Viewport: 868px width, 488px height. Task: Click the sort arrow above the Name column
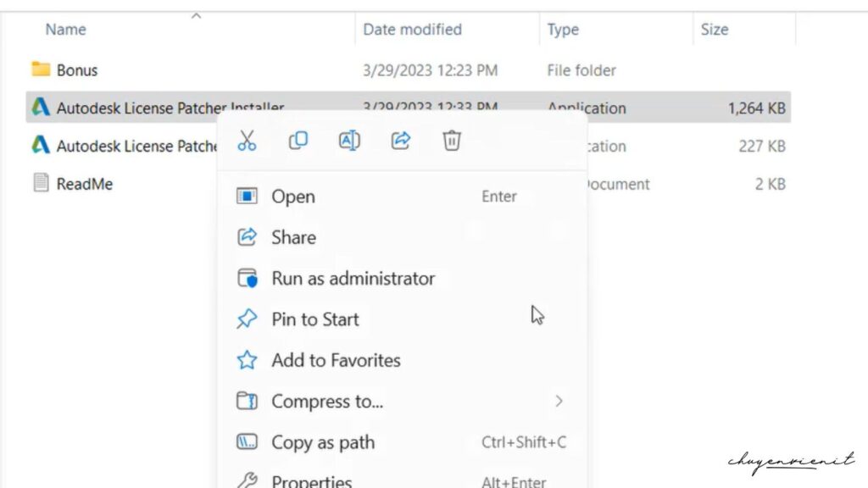(x=195, y=14)
